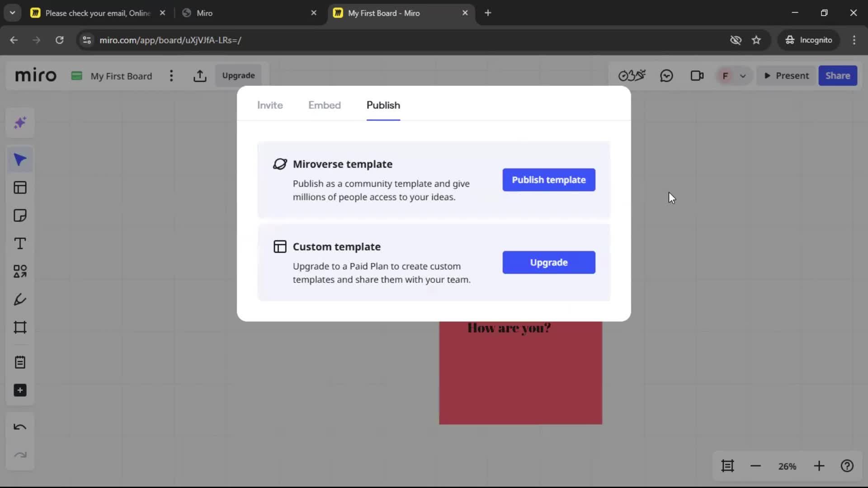Screen dimensions: 868x488
Task: Open the frames panel icon
Action: click(727, 466)
